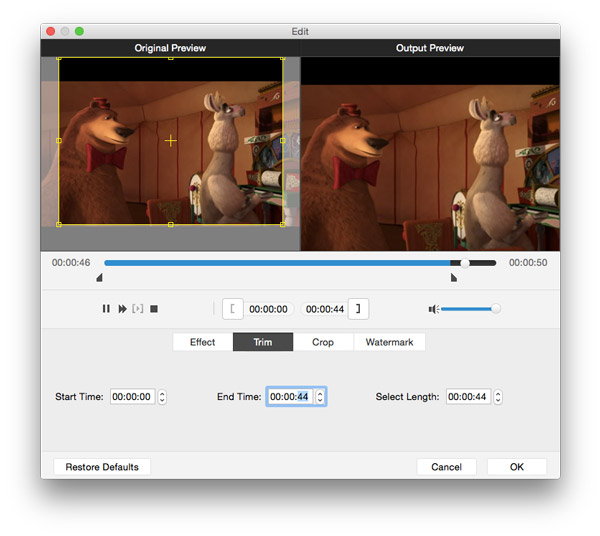Mute audio via speaker icon
The height and width of the screenshot is (536, 600).
[434, 309]
